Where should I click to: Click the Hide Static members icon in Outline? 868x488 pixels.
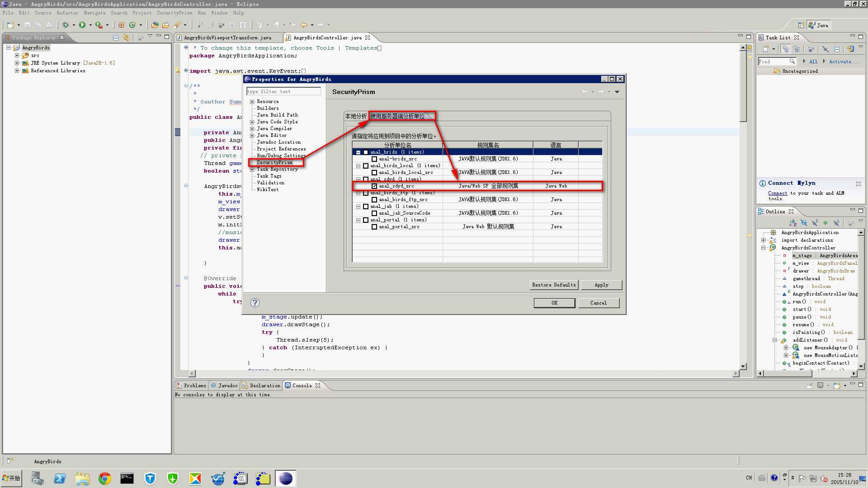815,223
